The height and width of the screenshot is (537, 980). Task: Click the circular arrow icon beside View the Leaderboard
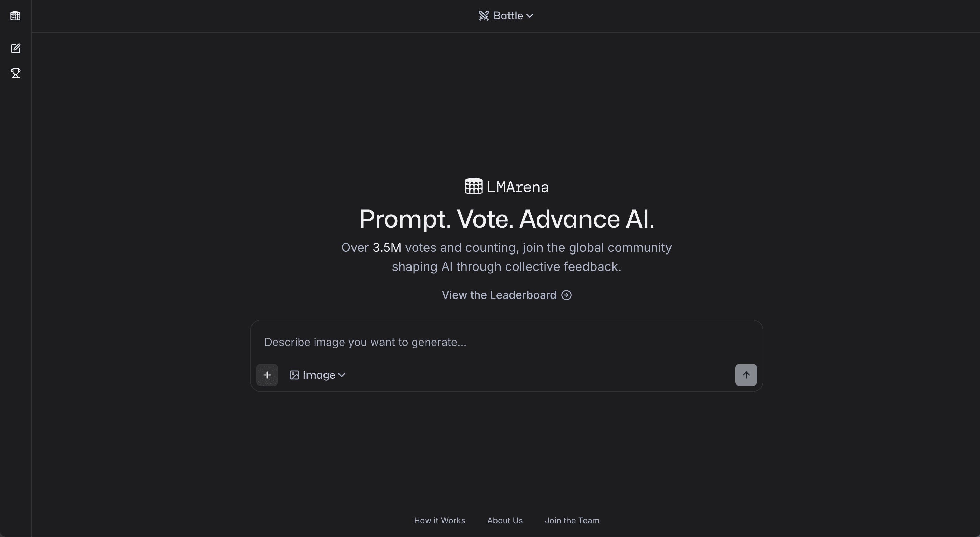(566, 295)
